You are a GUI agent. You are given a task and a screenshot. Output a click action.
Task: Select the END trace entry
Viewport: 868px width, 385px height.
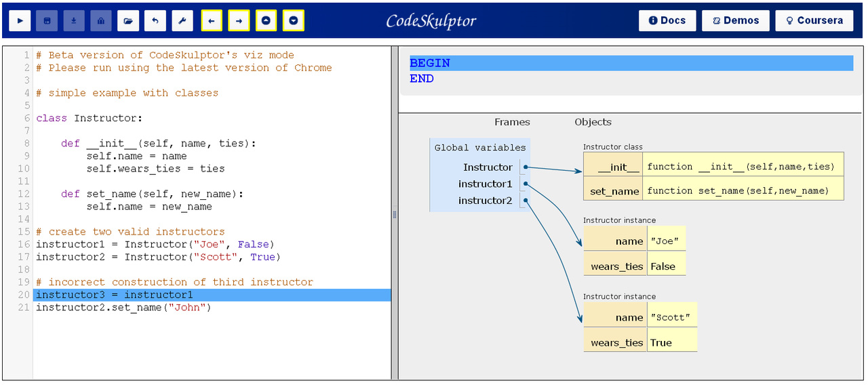[422, 79]
